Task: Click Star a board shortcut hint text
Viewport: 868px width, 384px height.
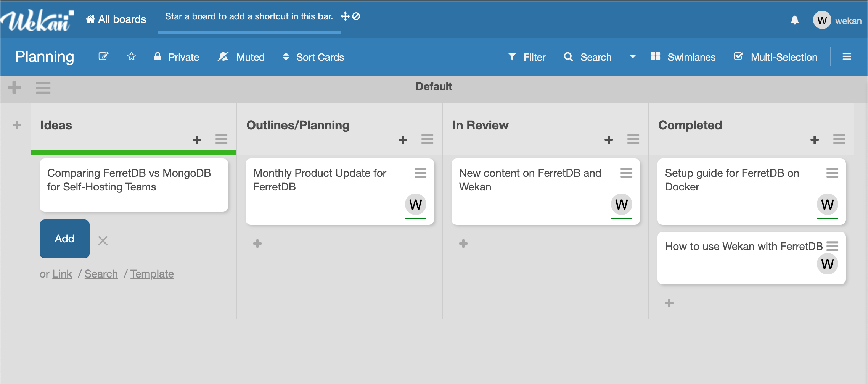Action: (x=249, y=16)
